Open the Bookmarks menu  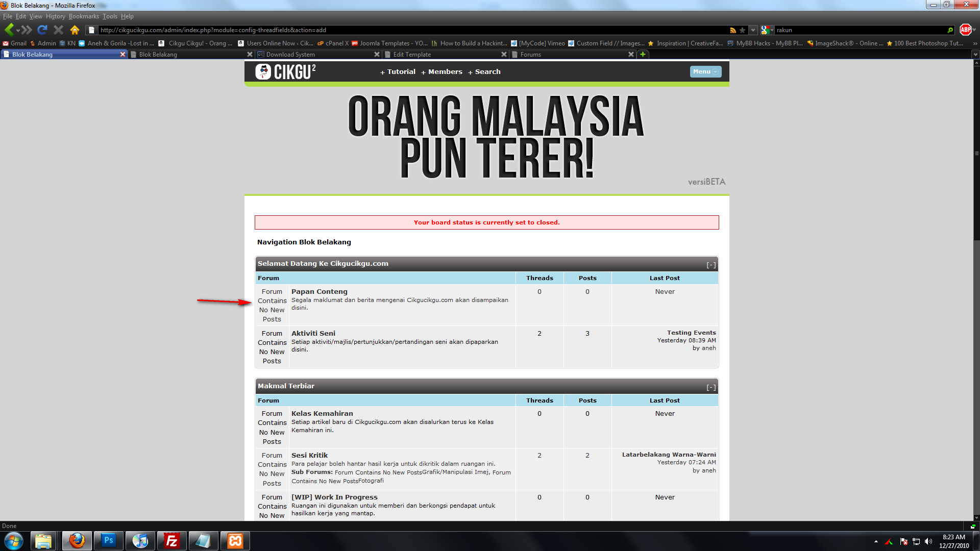click(x=84, y=16)
